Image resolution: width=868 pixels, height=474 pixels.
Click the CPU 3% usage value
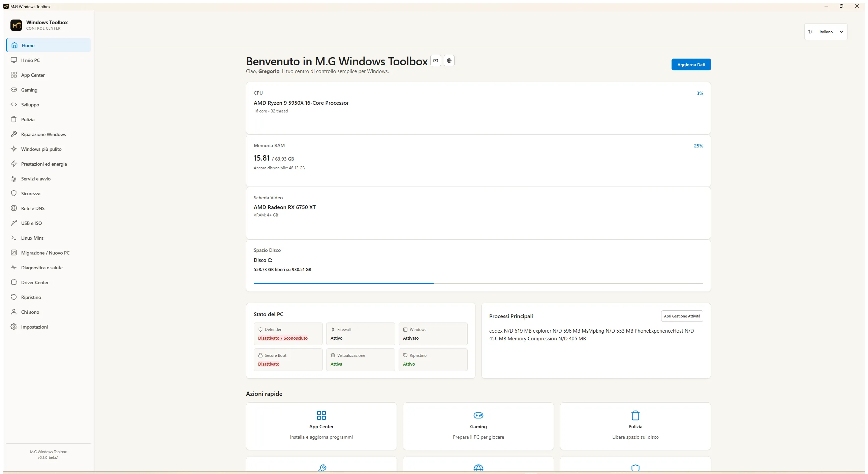pyautogui.click(x=700, y=93)
